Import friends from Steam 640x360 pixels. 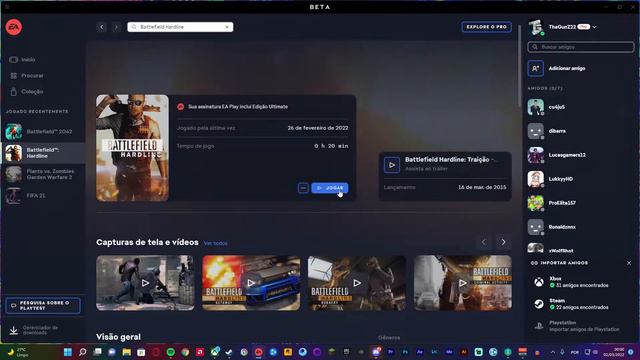[580, 304]
